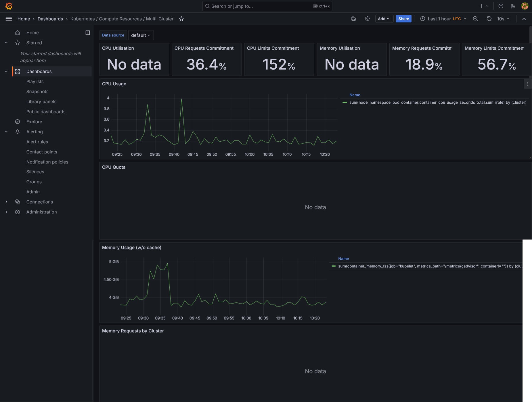The image size is (532, 402).
Task: Open the default data source dropdown
Action: 141,35
